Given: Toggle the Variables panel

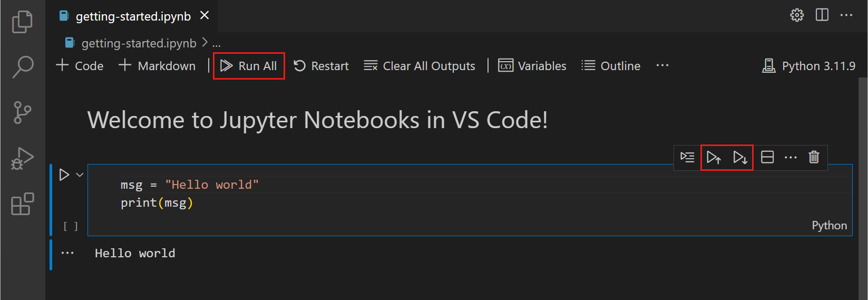Looking at the screenshot, I should pyautogui.click(x=532, y=66).
